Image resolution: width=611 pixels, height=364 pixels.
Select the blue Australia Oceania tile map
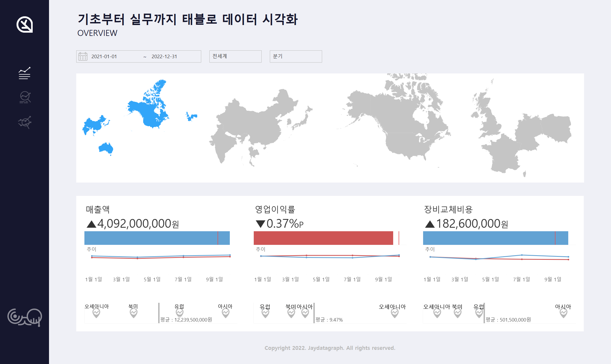tap(106, 149)
